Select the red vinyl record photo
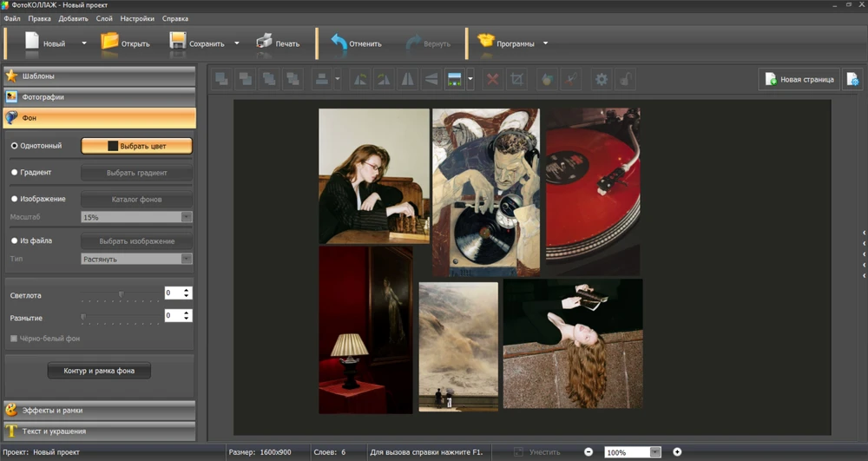 click(x=593, y=191)
